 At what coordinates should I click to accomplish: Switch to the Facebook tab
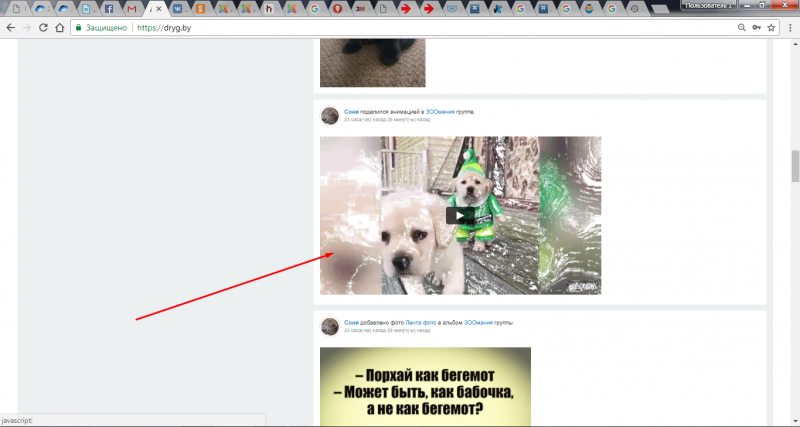point(109,9)
